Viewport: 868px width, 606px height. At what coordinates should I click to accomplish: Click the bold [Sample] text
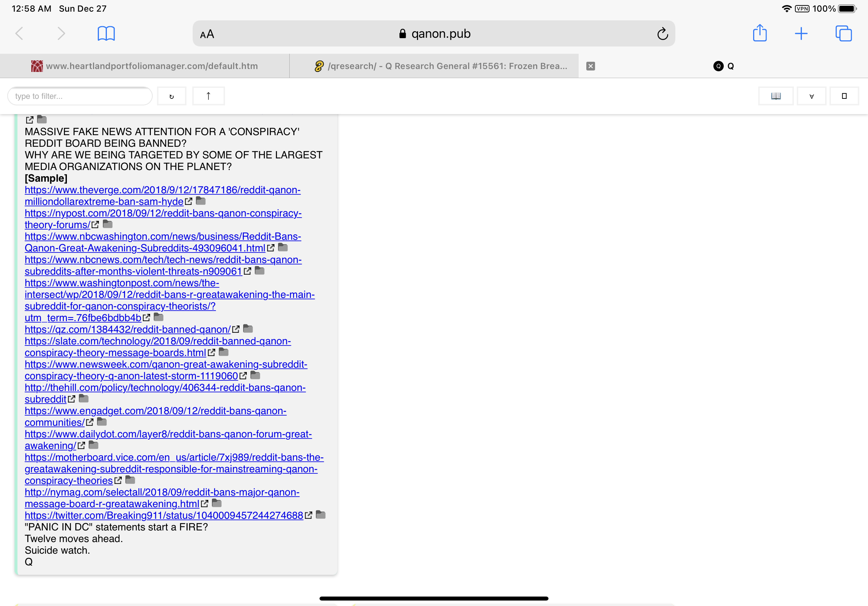pyautogui.click(x=46, y=178)
